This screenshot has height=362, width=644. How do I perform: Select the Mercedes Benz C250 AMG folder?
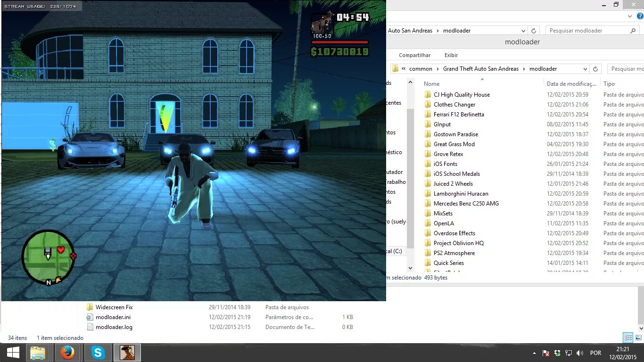click(466, 204)
